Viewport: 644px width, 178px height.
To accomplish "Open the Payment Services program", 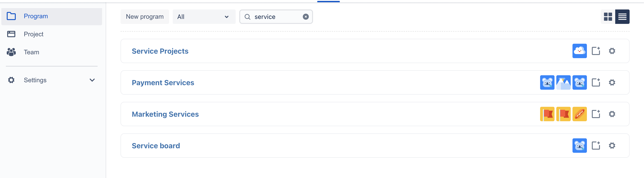I will (163, 83).
